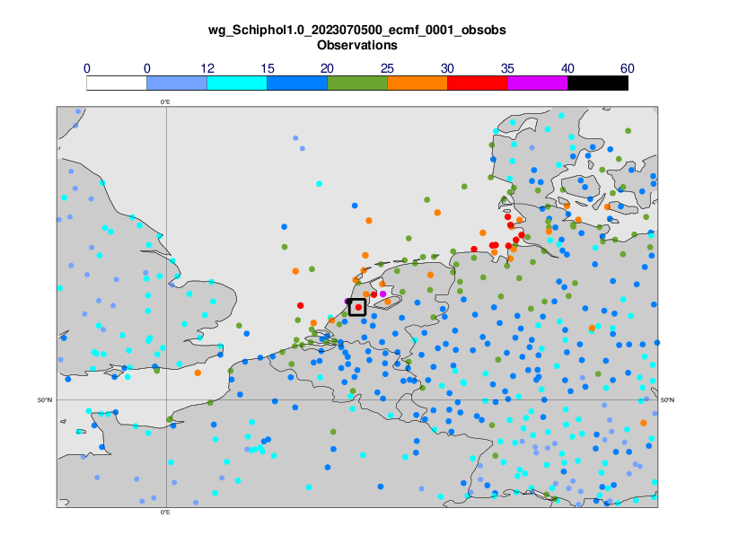This screenshot has height=535, width=756.
Task: Pick the orange 25-30 legend swatch
Action: click(x=418, y=83)
